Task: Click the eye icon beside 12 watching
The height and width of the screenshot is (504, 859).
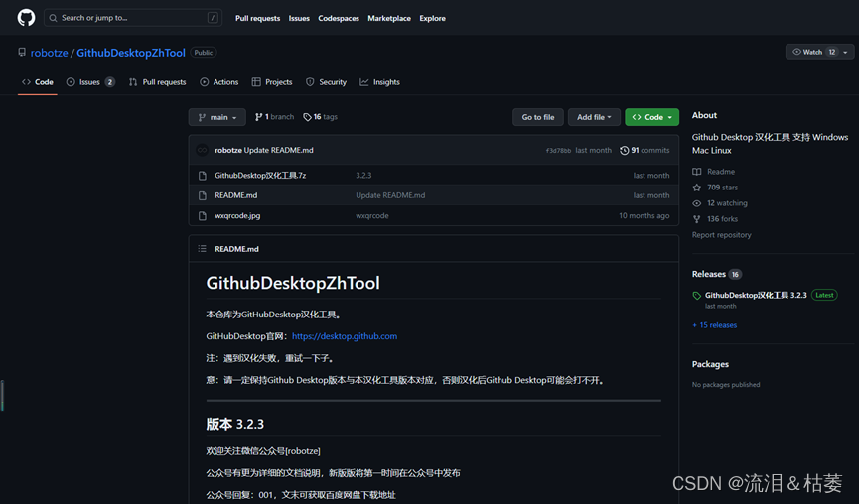Action: tap(697, 203)
